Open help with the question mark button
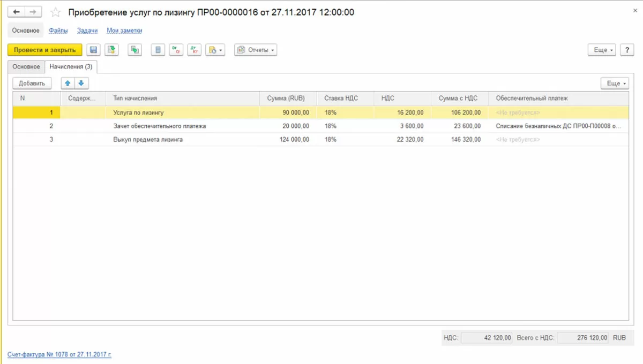The image size is (643, 364). tap(627, 50)
